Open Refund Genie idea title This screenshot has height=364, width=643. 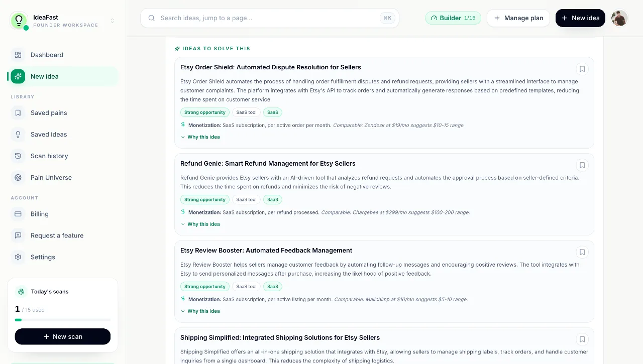tap(268, 164)
